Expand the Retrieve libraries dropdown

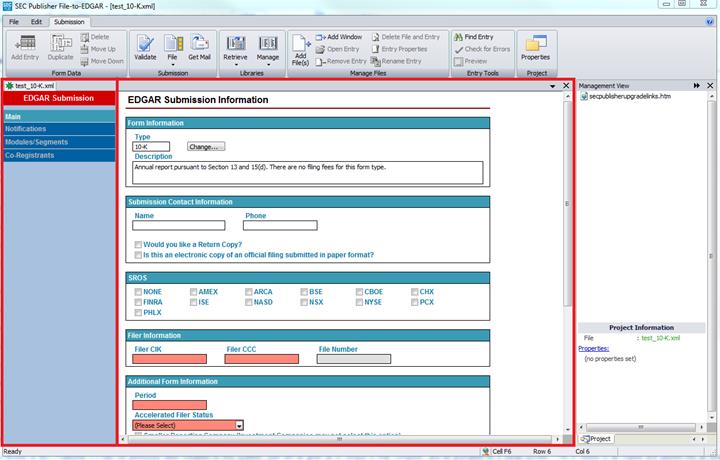pos(236,65)
